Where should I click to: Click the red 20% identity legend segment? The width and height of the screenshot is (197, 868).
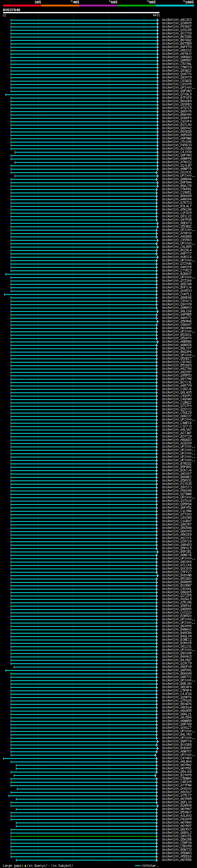coord(22,6)
